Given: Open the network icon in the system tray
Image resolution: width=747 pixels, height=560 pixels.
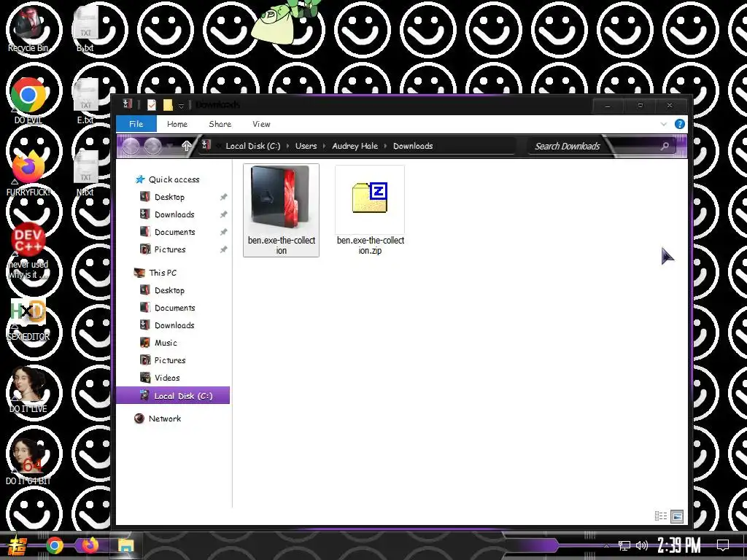Looking at the screenshot, I should 624,545.
